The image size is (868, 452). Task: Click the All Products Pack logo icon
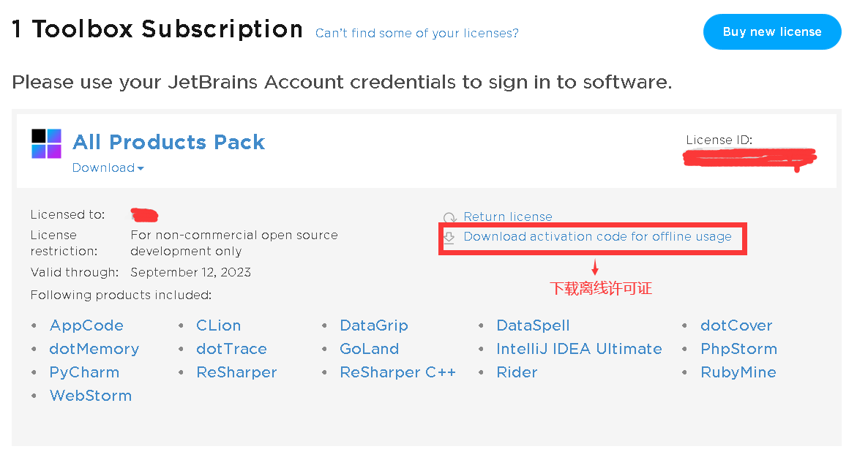47,143
